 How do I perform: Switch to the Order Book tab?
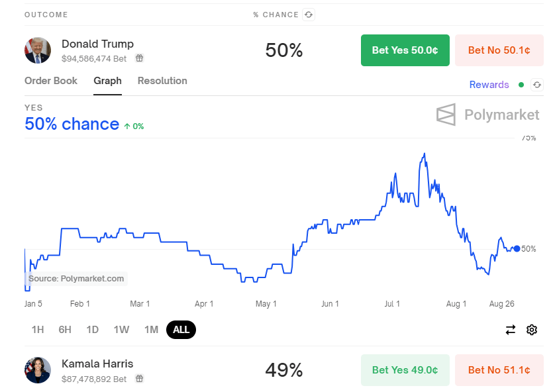tap(51, 81)
